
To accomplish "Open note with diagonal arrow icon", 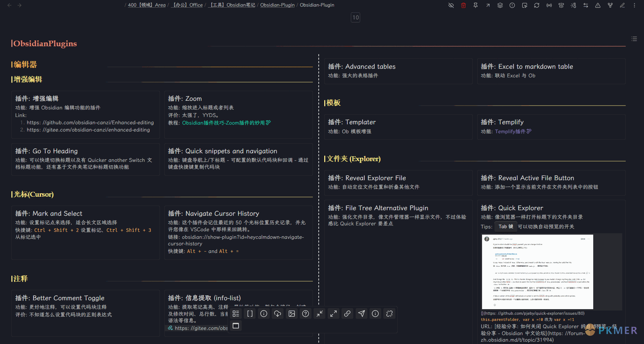I will click(488, 5).
